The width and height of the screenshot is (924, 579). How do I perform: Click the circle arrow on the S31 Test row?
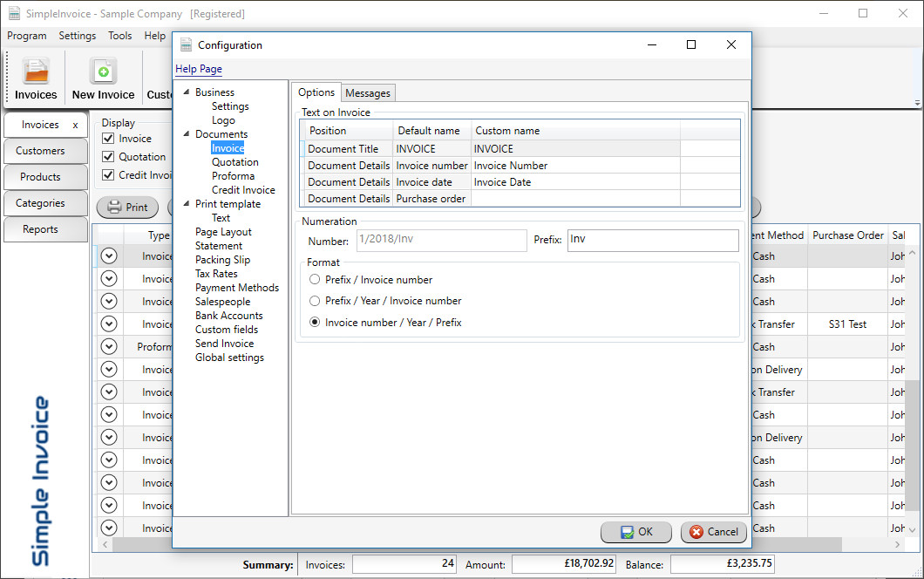tap(109, 324)
